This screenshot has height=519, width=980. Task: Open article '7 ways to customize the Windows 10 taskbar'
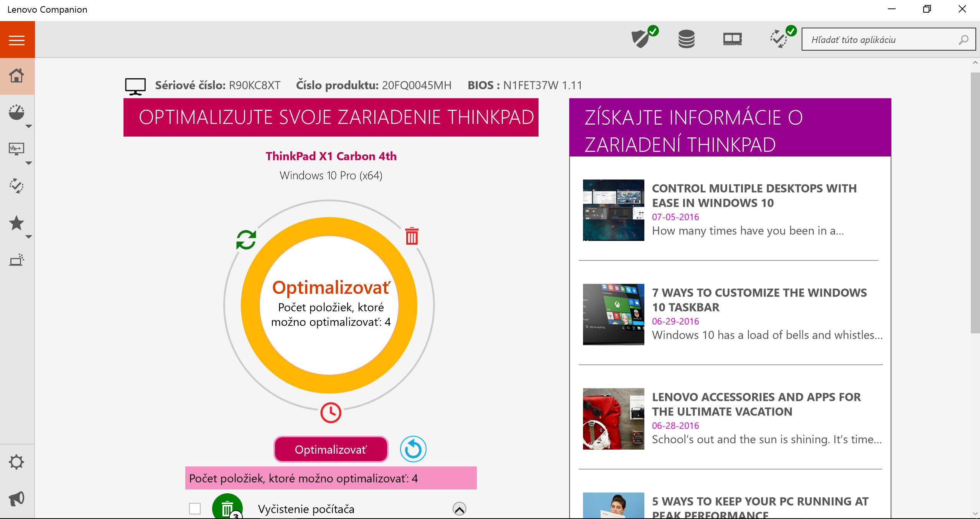click(759, 300)
